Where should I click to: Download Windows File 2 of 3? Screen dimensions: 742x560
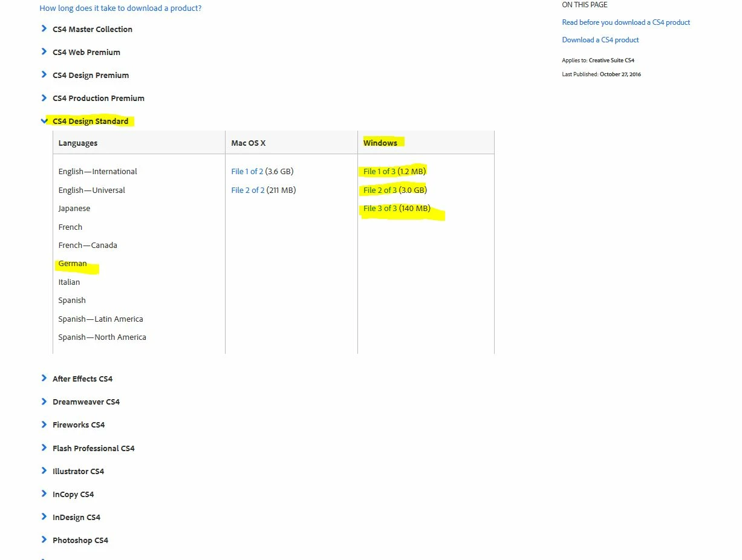pyautogui.click(x=380, y=190)
